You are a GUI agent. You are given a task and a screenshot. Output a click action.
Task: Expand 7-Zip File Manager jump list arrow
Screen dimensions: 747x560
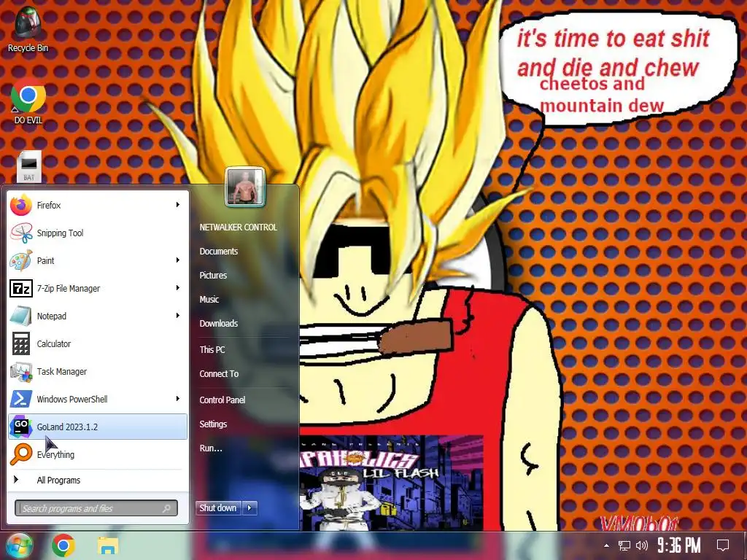178,287
